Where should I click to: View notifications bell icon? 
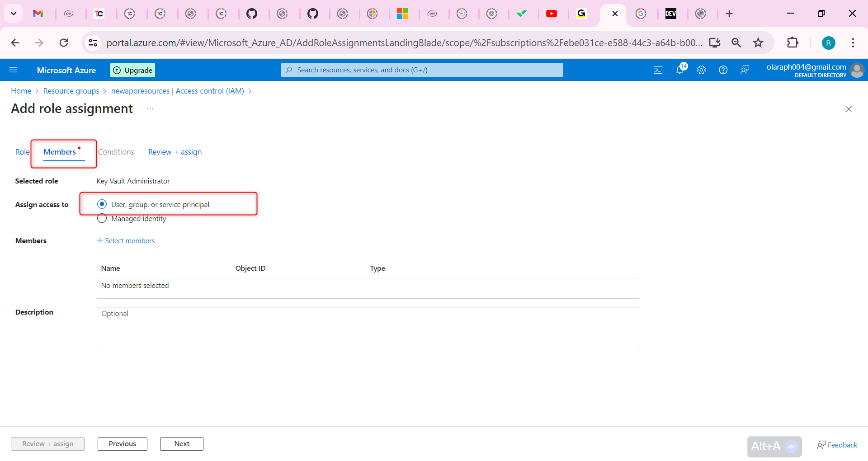[680, 70]
